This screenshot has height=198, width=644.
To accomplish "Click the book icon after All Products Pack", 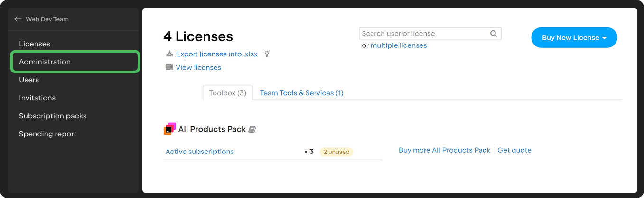I will (252, 129).
